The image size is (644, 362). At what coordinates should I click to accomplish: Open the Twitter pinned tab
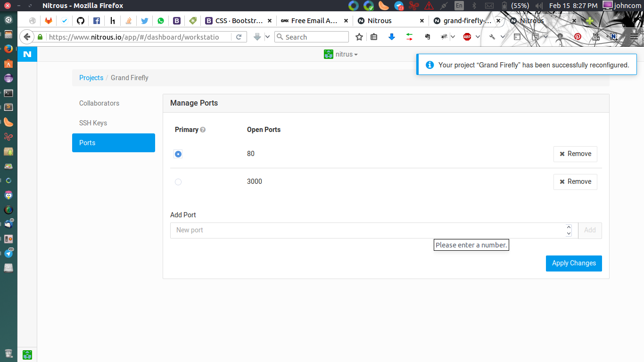[145, 21]
